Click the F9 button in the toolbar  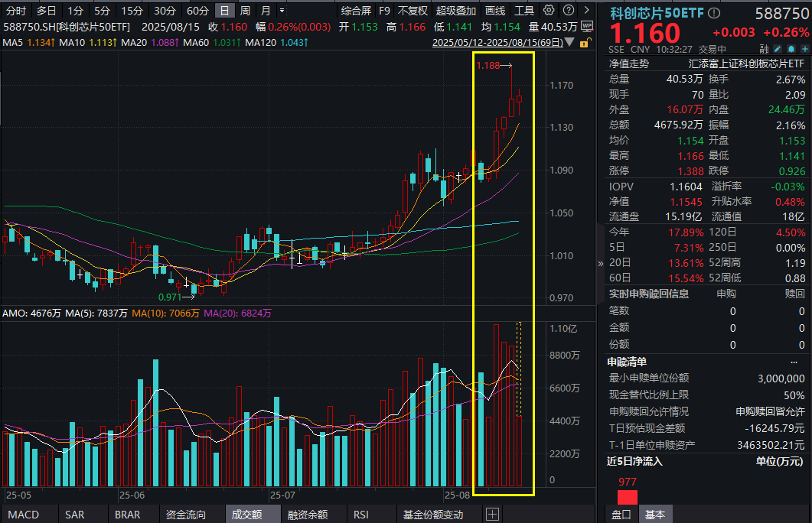click(x=384, y=10)
